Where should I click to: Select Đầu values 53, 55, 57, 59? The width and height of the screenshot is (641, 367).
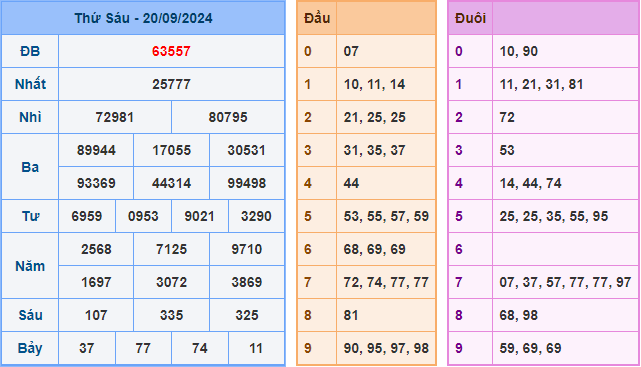click(386, 216)
